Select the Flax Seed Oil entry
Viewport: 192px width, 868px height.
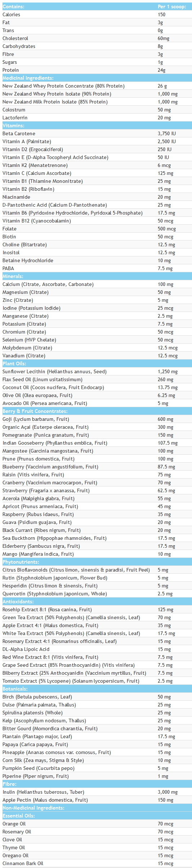coord(96,379)
